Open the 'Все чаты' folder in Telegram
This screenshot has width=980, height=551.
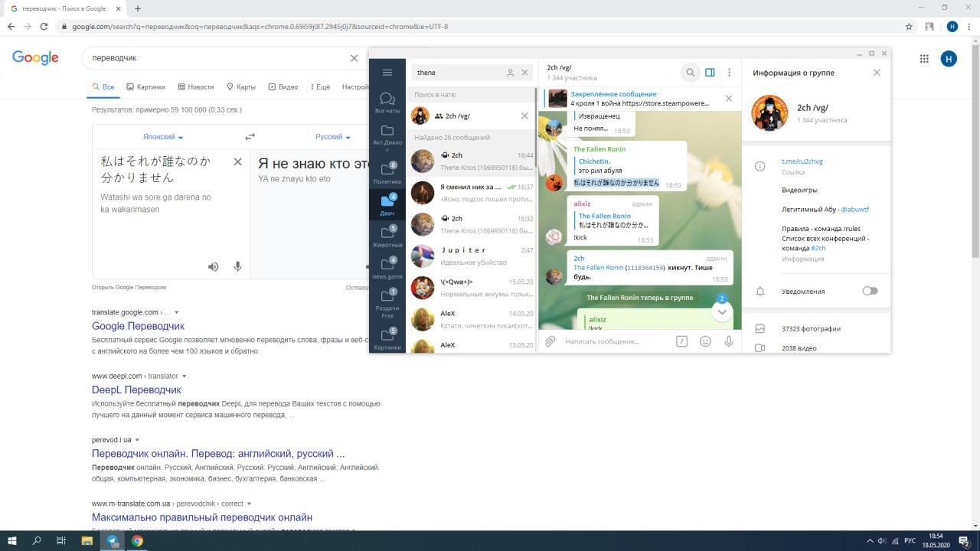click(x=387, y=103)
